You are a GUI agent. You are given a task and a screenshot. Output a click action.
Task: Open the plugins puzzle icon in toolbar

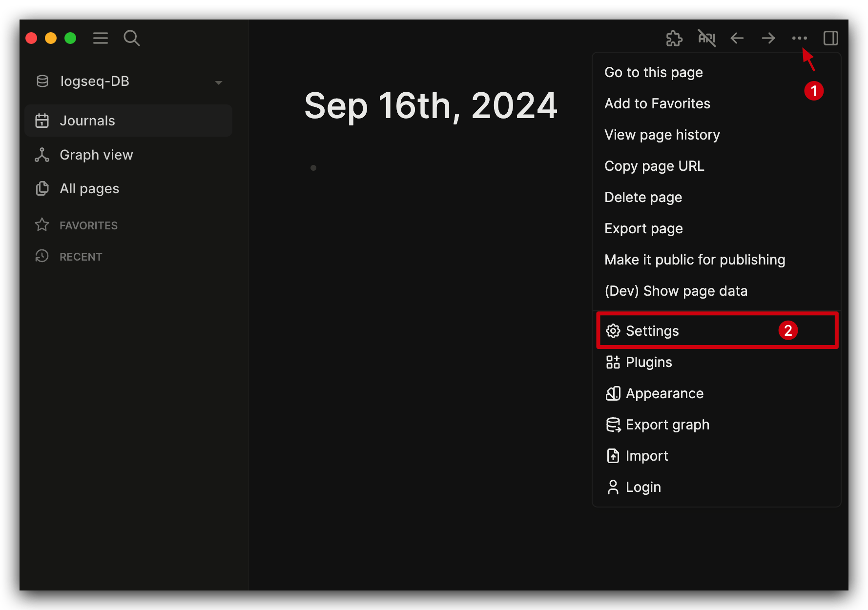[x=674, y=38]
